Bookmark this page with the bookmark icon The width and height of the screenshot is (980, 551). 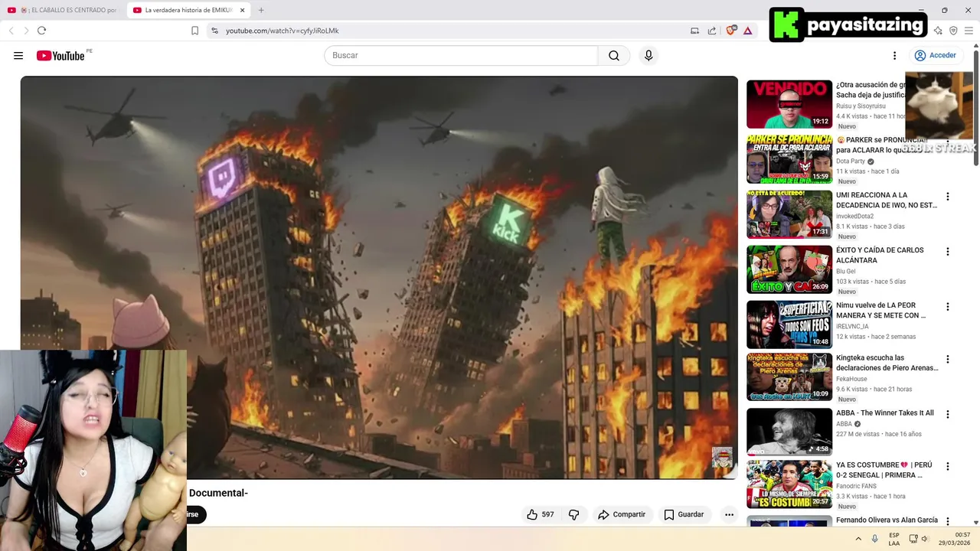click(x=194, y=31)
